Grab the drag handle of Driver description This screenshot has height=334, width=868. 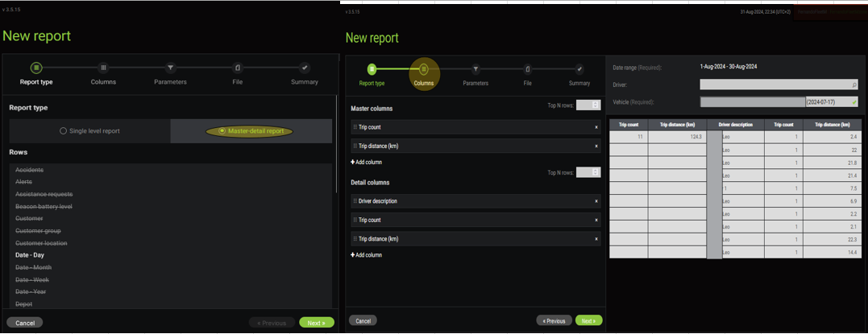pos(355,201)
